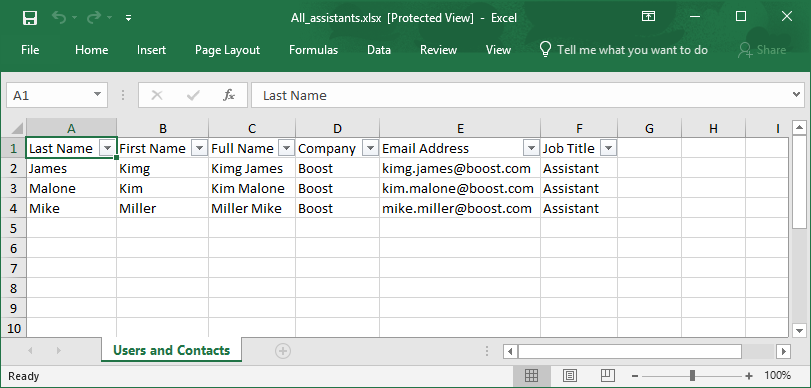Open the File tab

[30, 50]
